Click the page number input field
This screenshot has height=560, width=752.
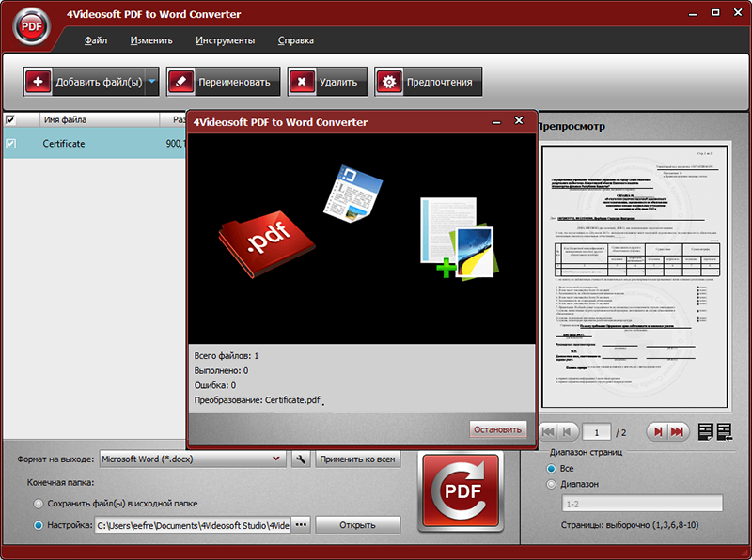click(x=596, y=432)
